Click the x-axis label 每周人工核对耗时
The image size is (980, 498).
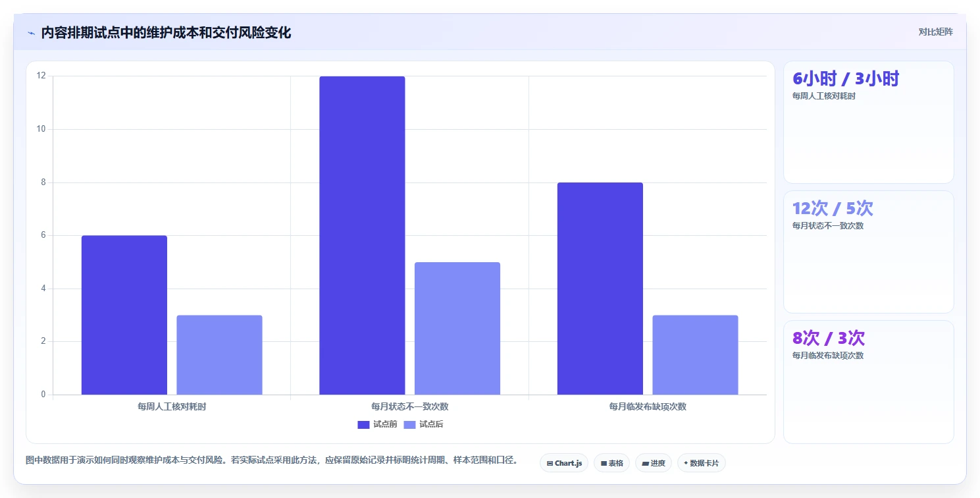(x=172, y=407)
